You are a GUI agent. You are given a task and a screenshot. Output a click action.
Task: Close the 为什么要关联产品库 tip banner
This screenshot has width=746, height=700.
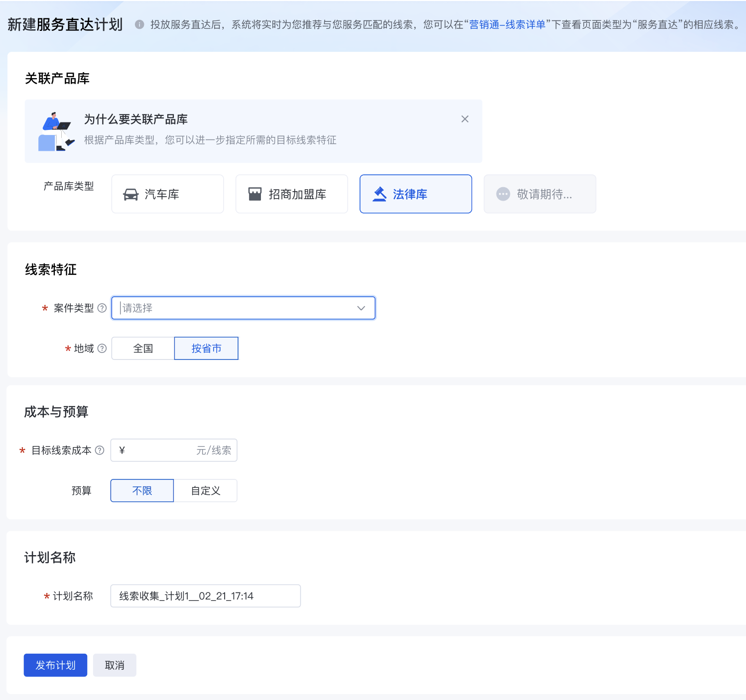tap(465, 119)
